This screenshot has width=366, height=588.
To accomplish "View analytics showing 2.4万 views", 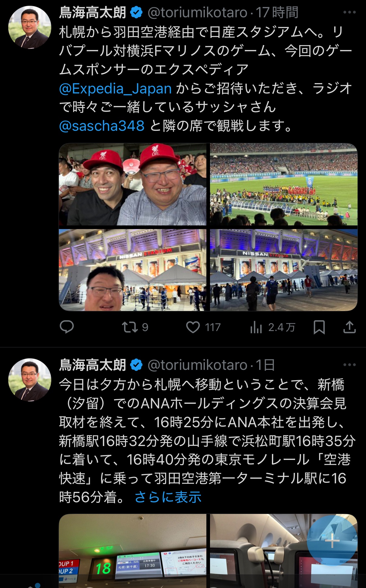I will click(x=273, y=327).
